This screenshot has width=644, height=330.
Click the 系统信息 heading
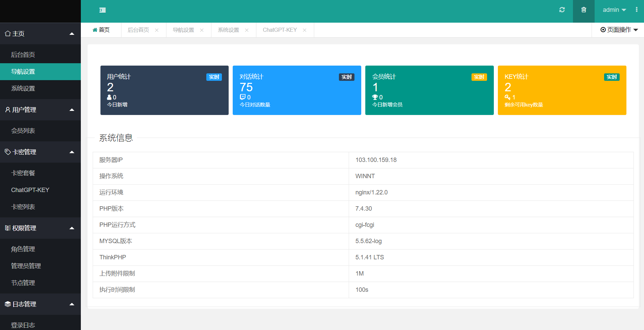coord(116,138)
